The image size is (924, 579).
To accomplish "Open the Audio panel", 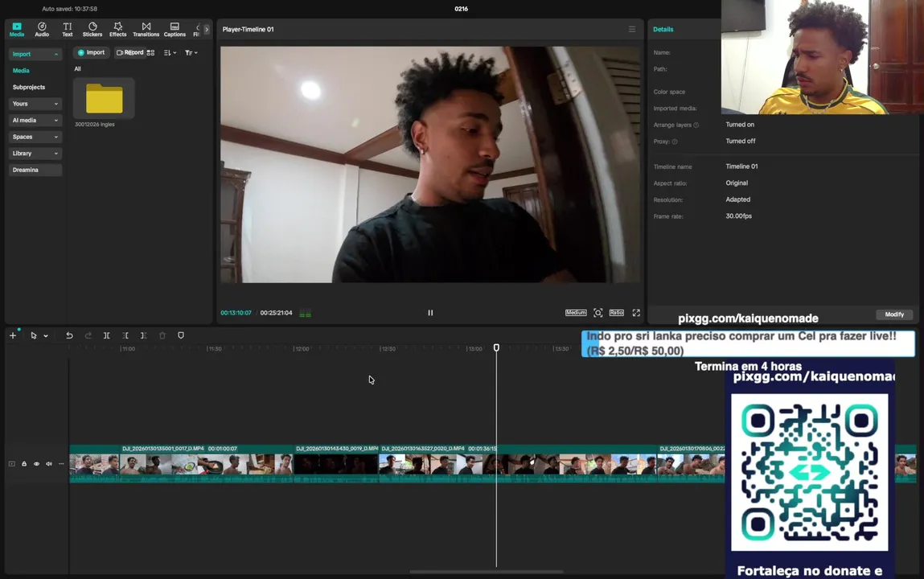I will tap(42, 30).
